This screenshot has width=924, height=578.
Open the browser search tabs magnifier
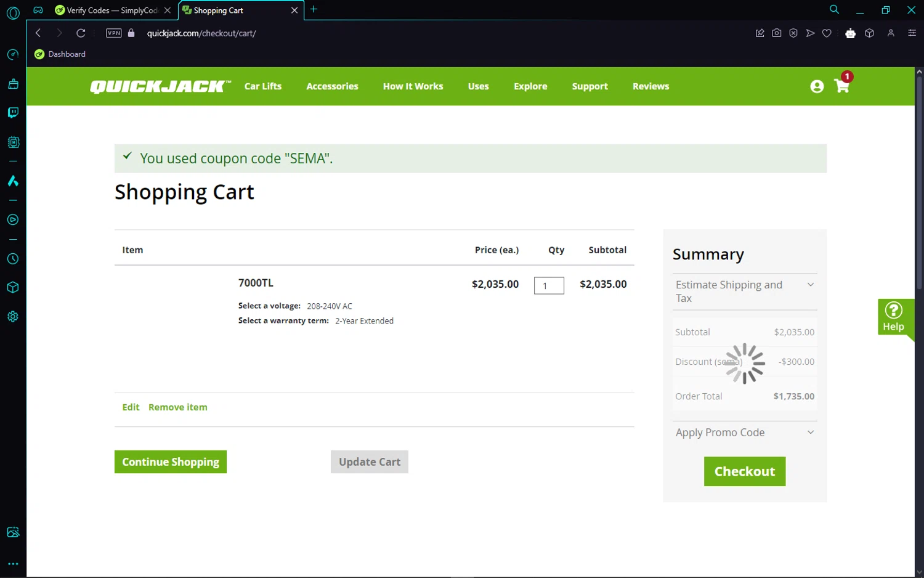[834, 10]
